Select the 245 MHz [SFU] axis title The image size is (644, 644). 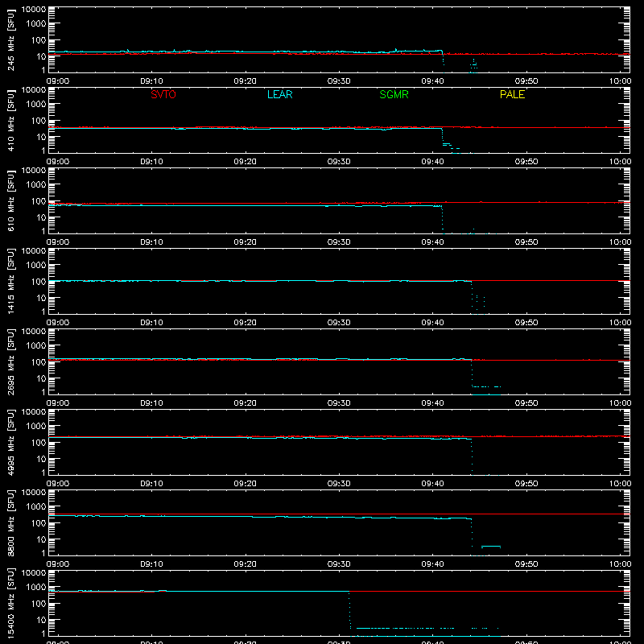click(x=11, y=39)
